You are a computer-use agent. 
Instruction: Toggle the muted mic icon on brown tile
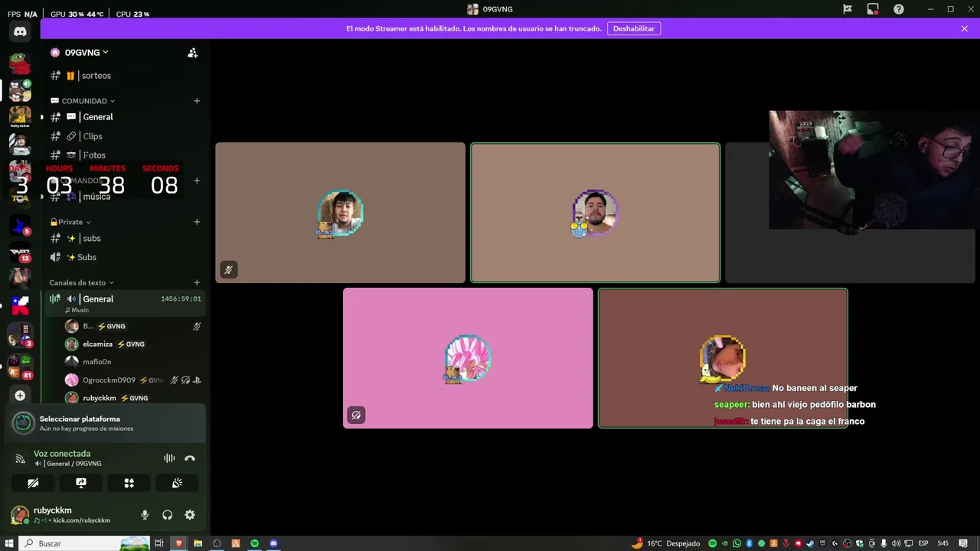[x=228, y=269]
